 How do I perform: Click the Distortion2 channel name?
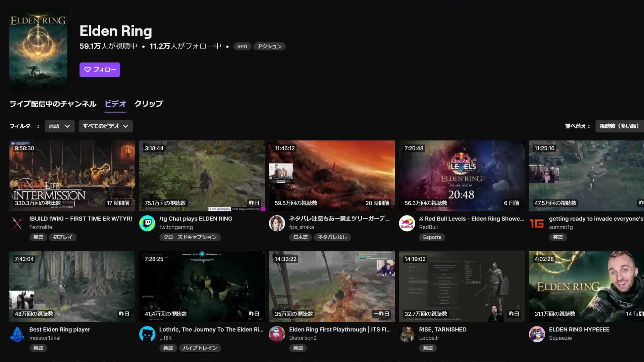pos(303,338)
